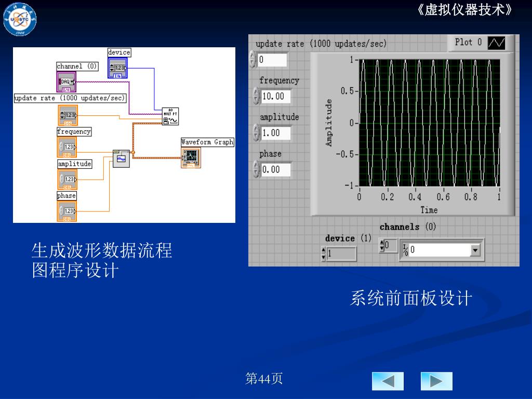Image resolution: width=532 pixels, height=399 pixels.
Task: Click the Plot 0 line style icon
Action: click(x=496, y=43)
